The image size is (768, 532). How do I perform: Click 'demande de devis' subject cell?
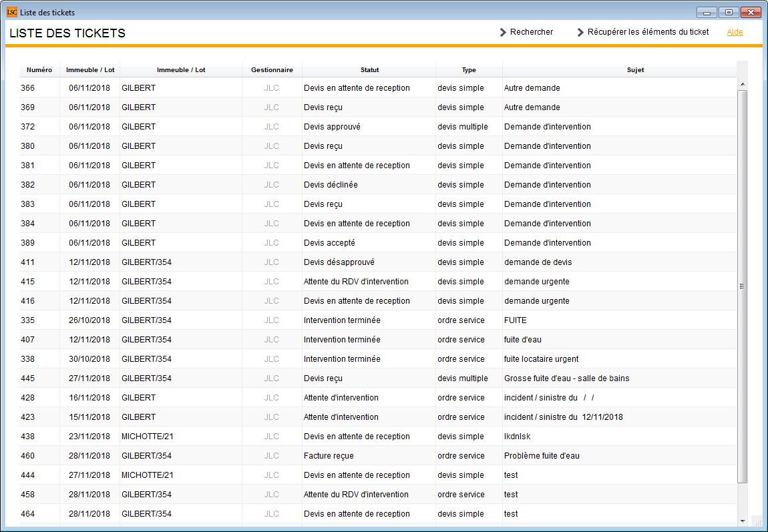click(538, 262)
